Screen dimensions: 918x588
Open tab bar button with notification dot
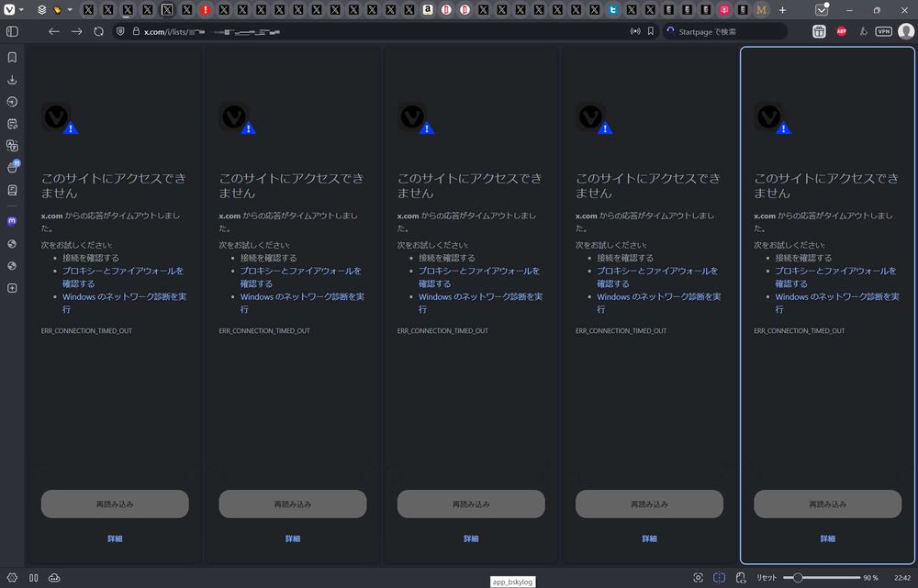[x=822, y=9]
